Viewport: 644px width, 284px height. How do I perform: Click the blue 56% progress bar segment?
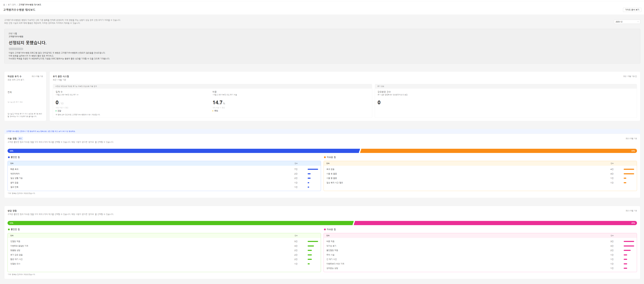point(183,151)
